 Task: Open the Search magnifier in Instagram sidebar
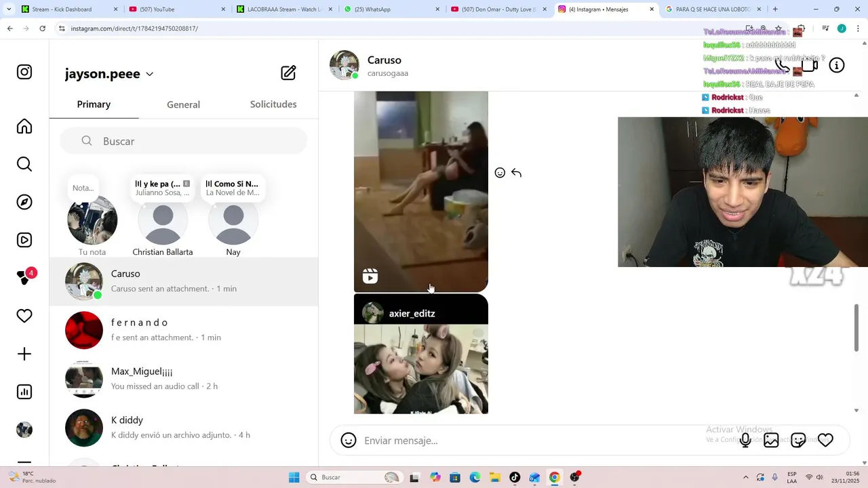point(24,164)
